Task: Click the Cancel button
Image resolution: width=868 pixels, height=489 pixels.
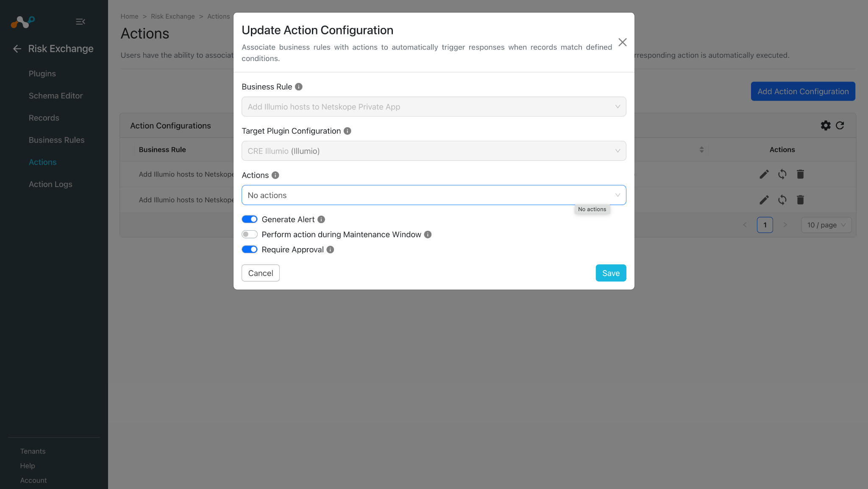Action: [261, 273]
